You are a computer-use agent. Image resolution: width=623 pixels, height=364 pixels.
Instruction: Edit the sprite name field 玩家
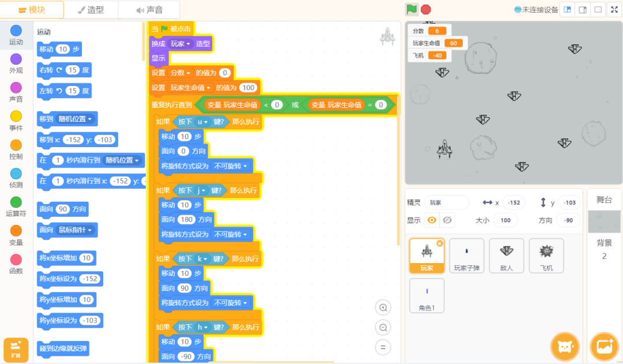pos(446,202)
